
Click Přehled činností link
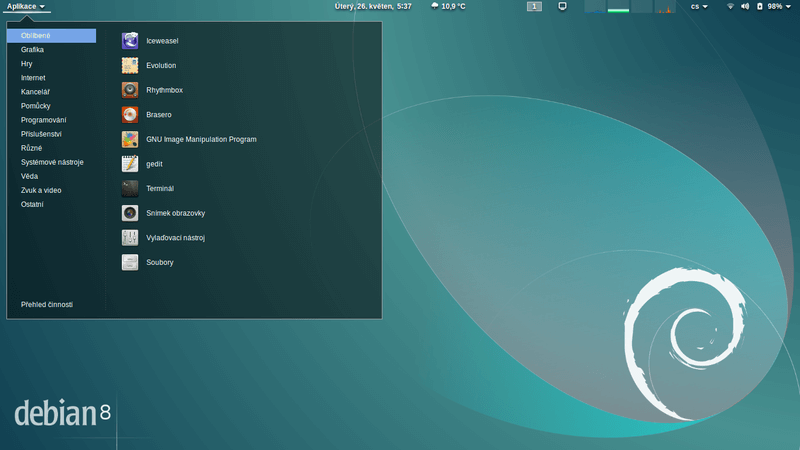click(x=47, y=305)
